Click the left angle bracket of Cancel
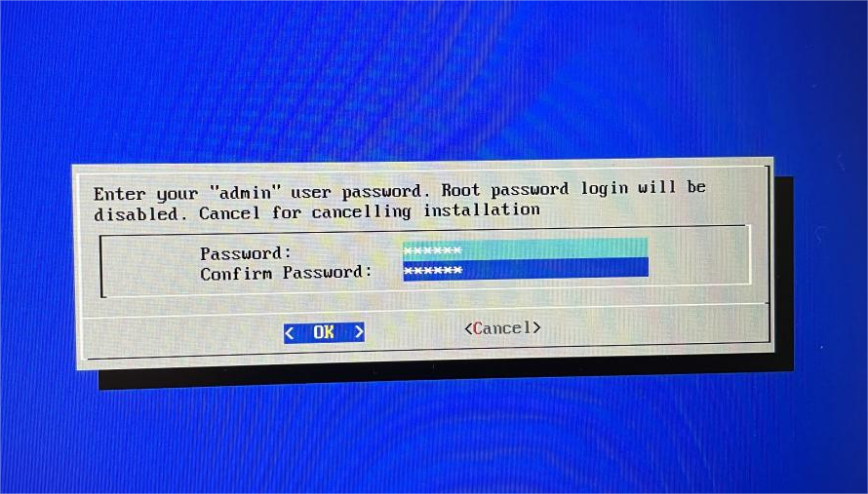The image size is (868, 494). click(468, 329)
